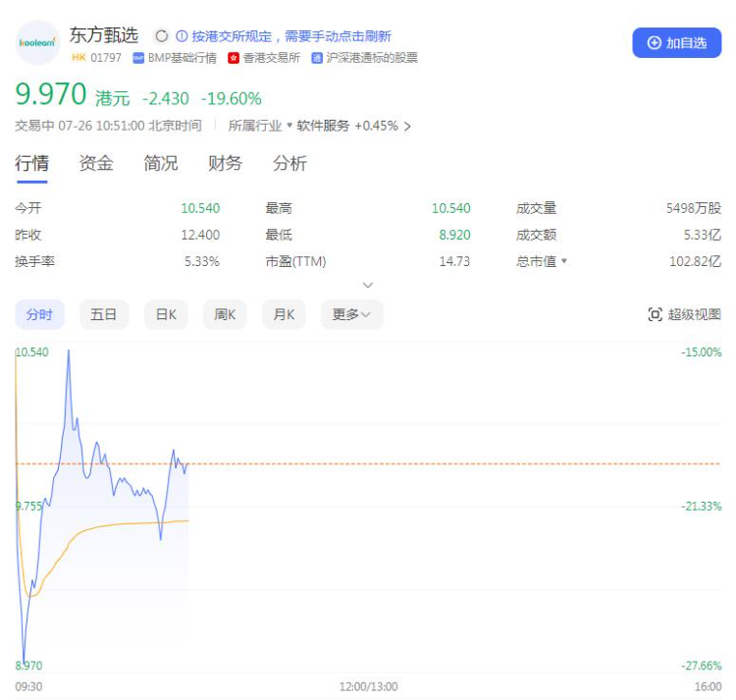736x700 pixels.
Task: Click the 最低 value 8.920
Action: click(454, 235)
